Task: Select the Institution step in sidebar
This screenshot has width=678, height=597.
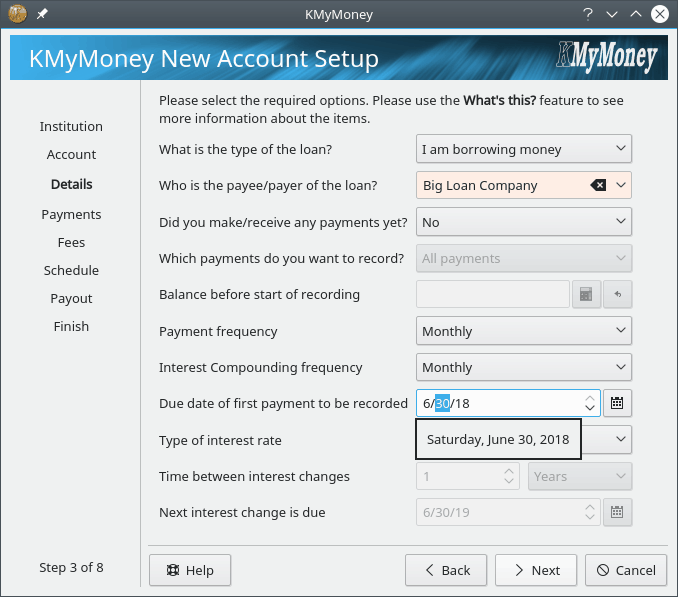Action: [x=71, y=127]
